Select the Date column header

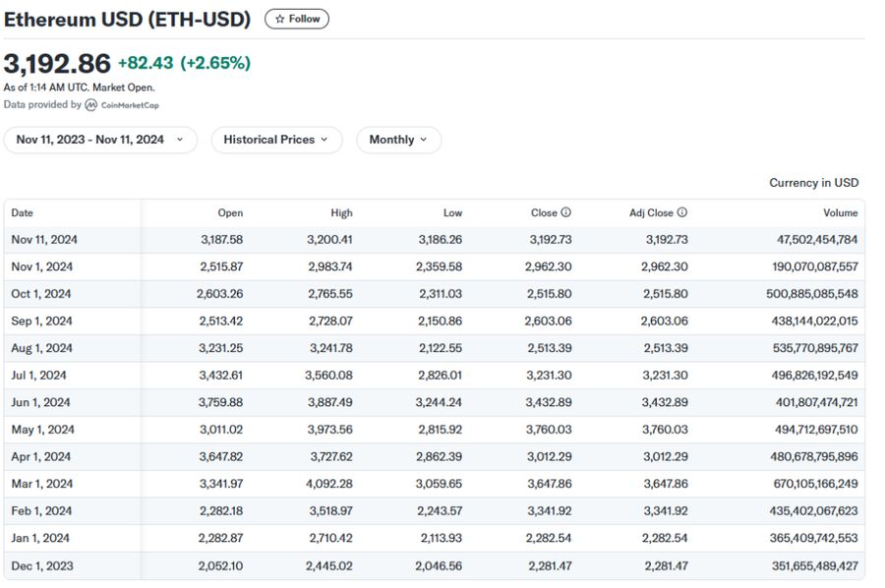(23, 212)
